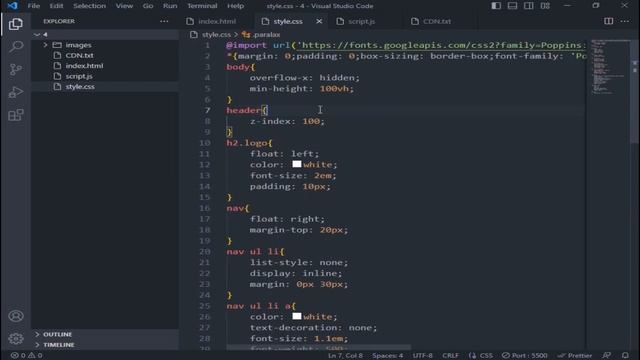Viewport: 640px width, 360px height.
Task: Click Port : 5500 Live Server status
Action: pos(524,355)
